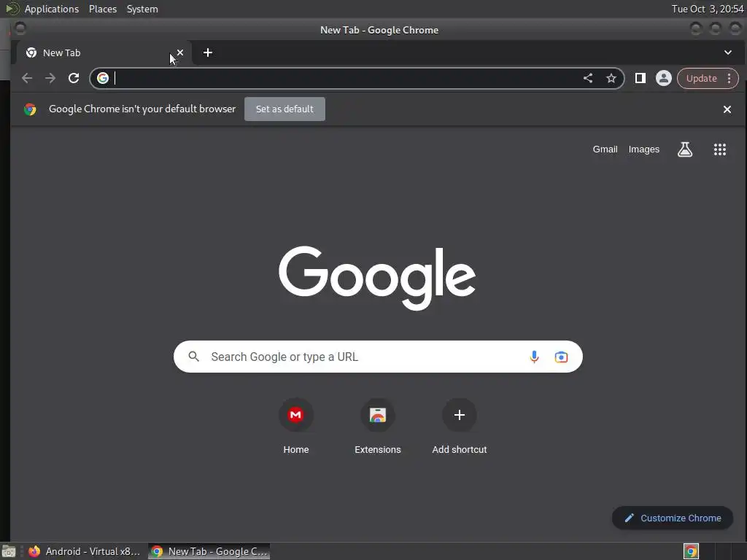
Task: Open the Applications menu
Action: (52, 9)
